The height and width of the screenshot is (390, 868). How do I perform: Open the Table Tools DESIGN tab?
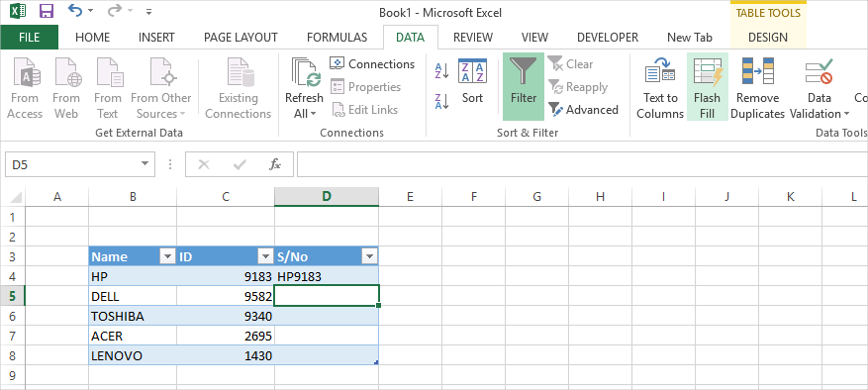pos(768,37)
